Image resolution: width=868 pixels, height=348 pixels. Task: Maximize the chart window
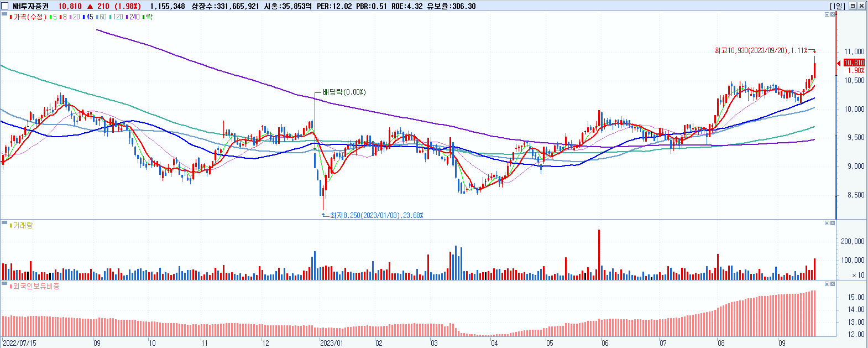click(853, 6)
